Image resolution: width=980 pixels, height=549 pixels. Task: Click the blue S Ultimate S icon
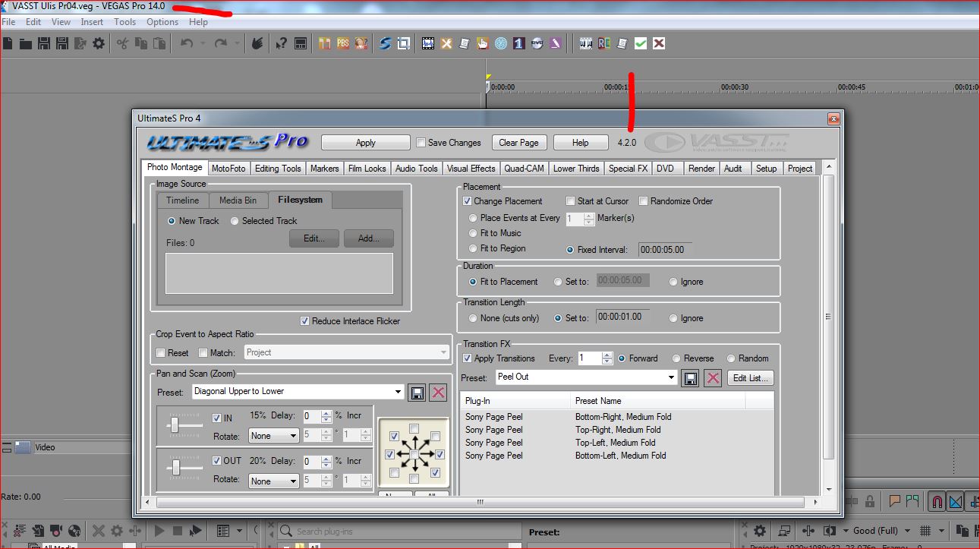coord(386,43)
